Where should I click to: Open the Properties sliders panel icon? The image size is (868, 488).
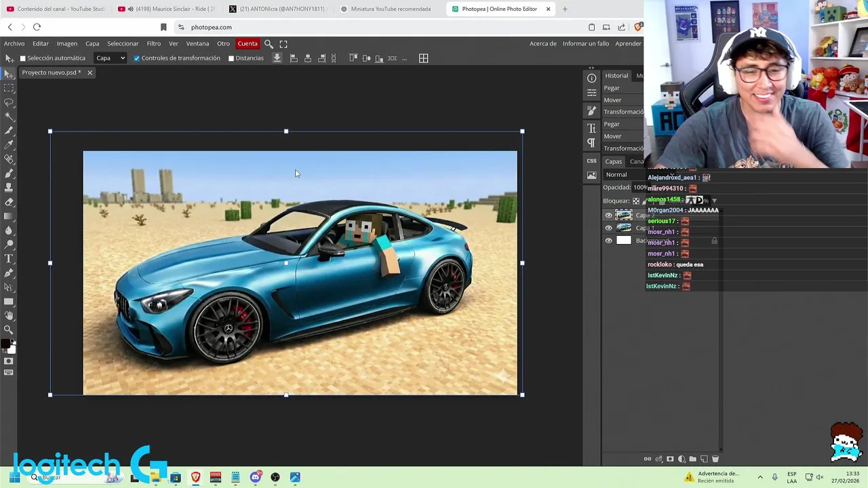click(x=591, y=92)
